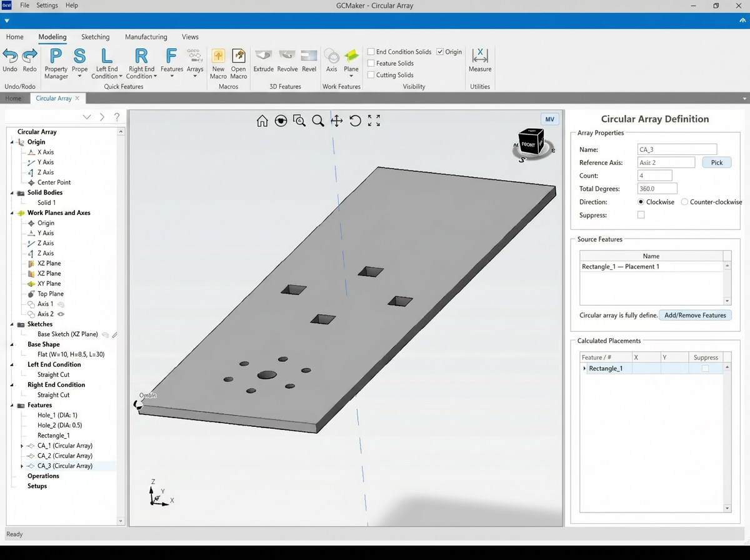Click the New Macro icon
The height and width of the screenshot is (560, 750).
218,64
